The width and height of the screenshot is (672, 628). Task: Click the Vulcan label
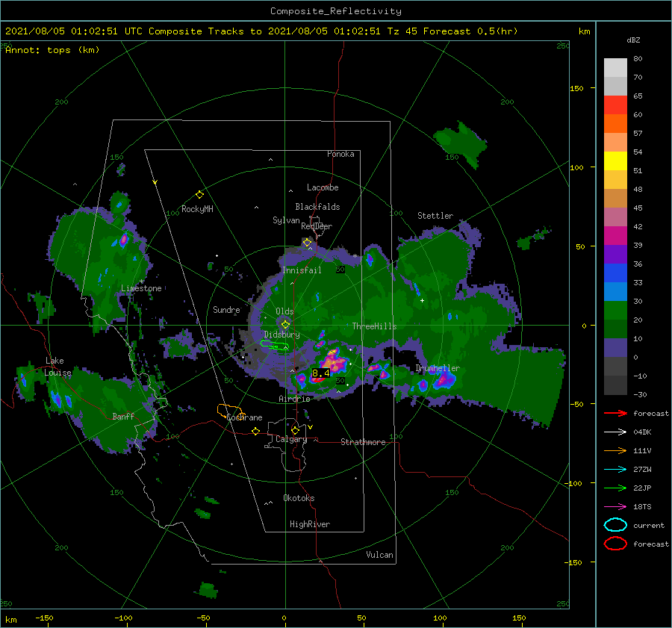tap(380, 555)
